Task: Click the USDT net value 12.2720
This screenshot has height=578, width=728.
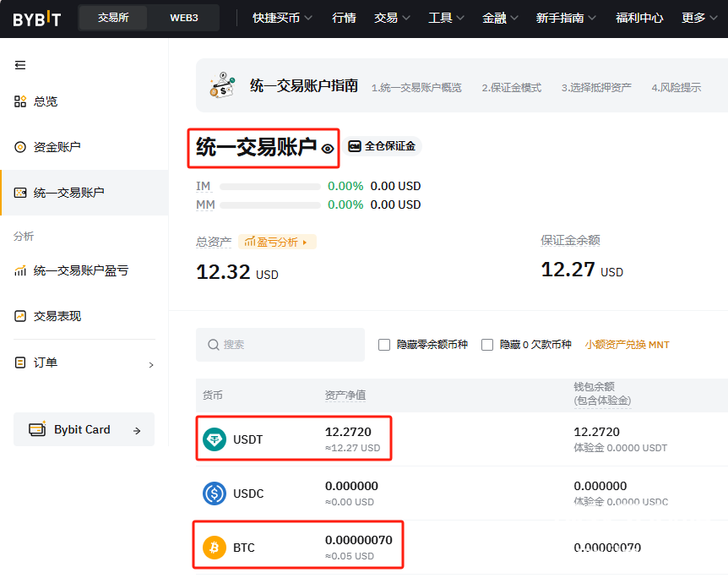Action: 348,432
